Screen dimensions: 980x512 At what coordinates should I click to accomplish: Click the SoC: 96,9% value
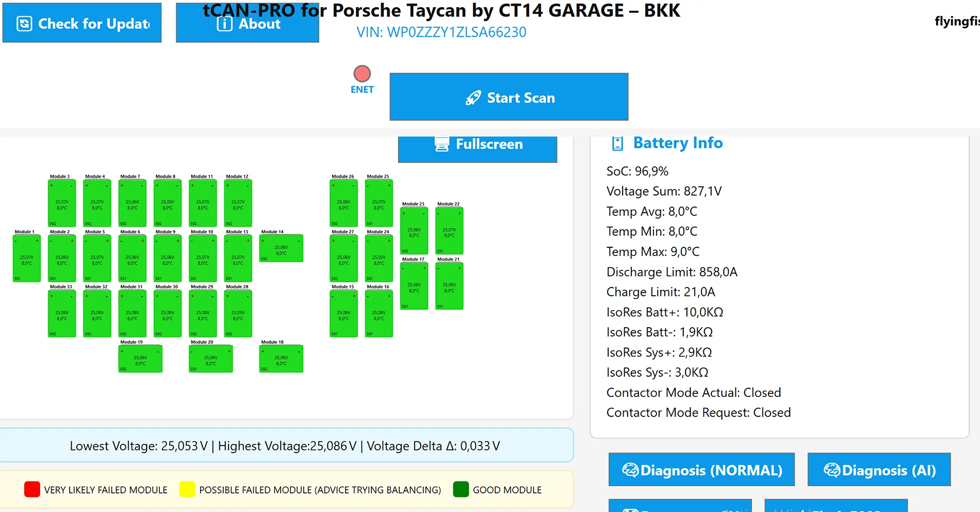(x=638, y=171)
